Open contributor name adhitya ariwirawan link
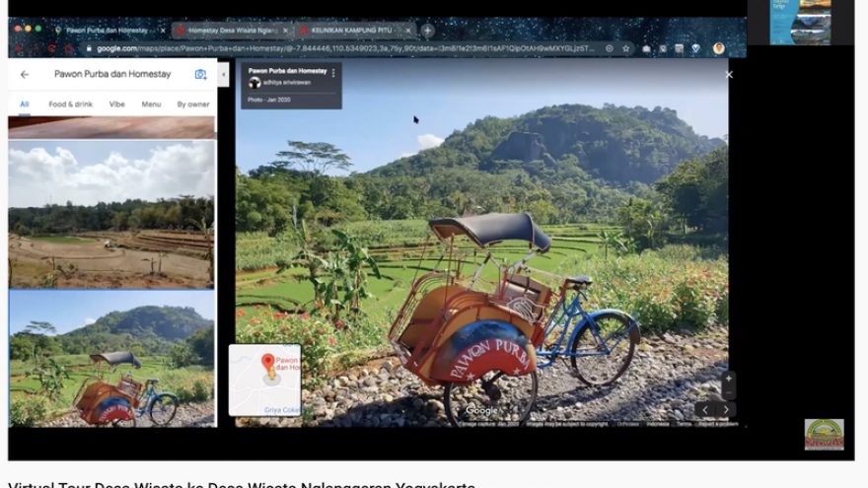This screenshot has width=868, height=488. (287, 83)
